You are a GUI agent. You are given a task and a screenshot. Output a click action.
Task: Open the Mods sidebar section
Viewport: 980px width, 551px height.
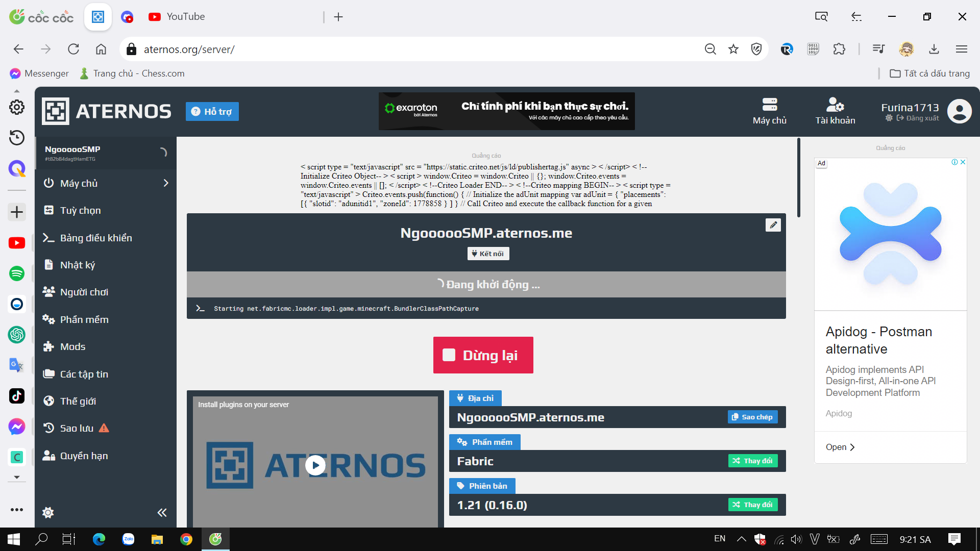click(72, 347)
